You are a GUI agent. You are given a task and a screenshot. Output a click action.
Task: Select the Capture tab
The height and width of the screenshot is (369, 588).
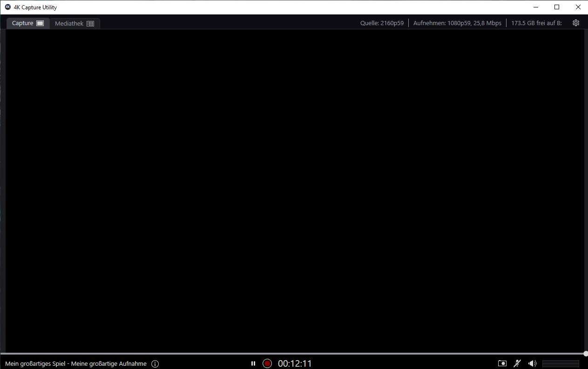[27, 23]
